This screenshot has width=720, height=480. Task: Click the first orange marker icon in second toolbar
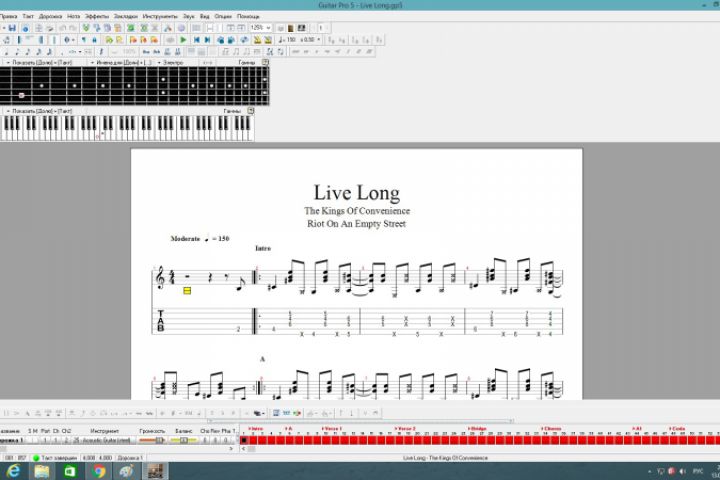pyautogui.click(x=133, y=40)
